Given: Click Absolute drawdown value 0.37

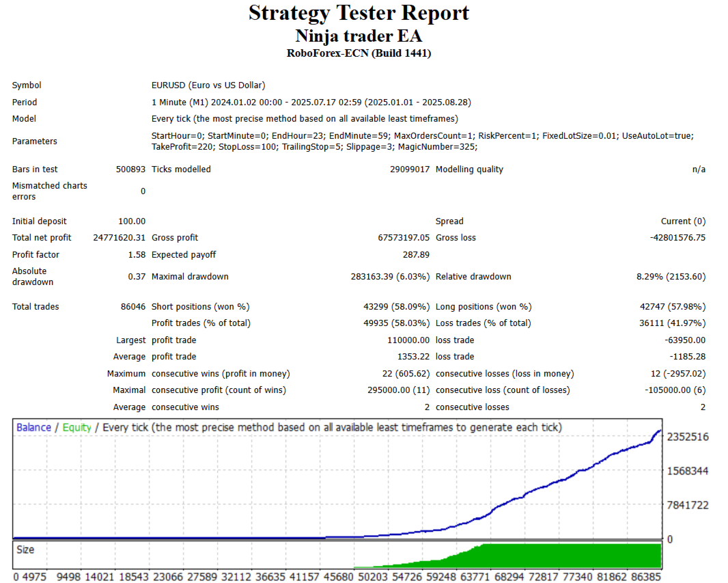Looking at the screenshot, I should point(137,277).
